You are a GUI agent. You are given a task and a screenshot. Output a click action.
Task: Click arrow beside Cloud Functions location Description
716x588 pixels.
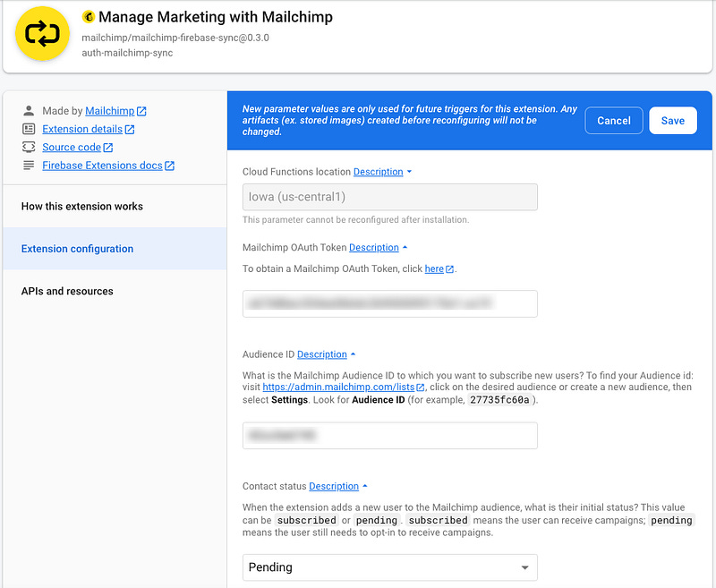click(409, 172)
